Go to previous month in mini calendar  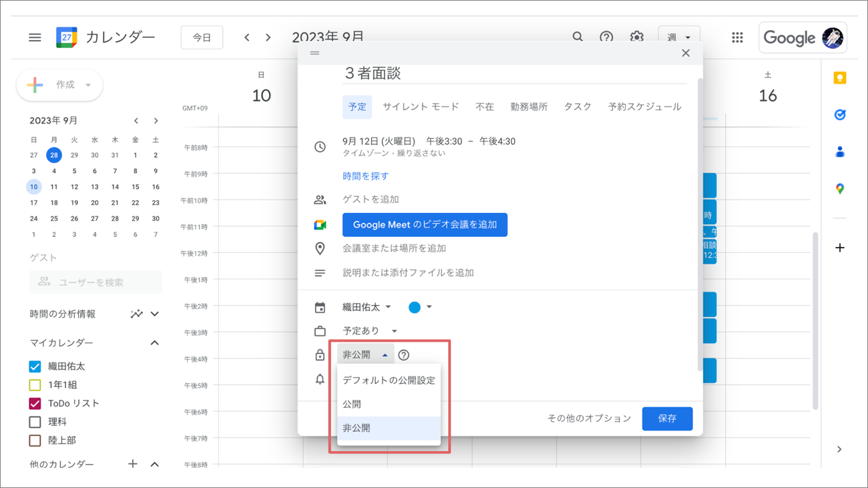136,121
